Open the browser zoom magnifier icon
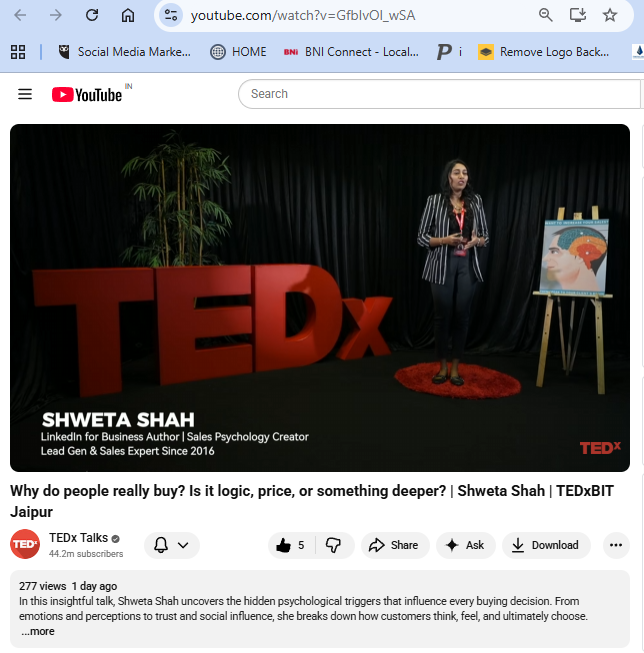 tap(545, 15)
